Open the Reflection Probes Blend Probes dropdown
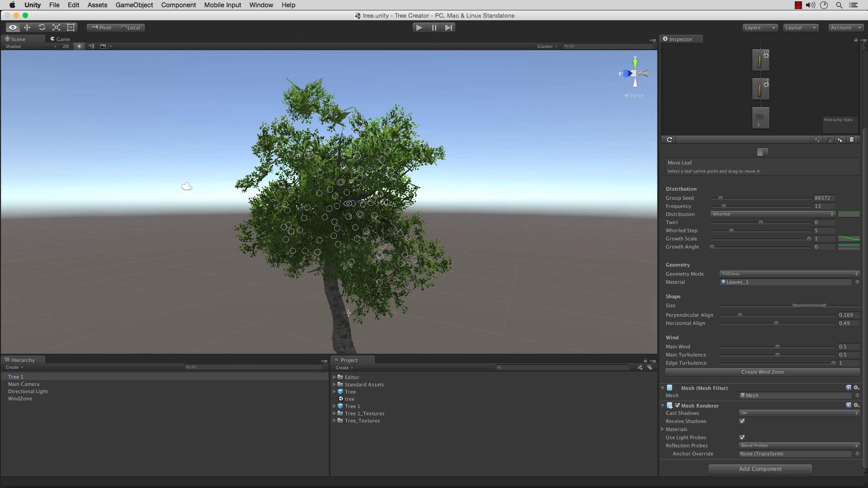The width and height of the screenshot is (868, 488). pos(798,445)
